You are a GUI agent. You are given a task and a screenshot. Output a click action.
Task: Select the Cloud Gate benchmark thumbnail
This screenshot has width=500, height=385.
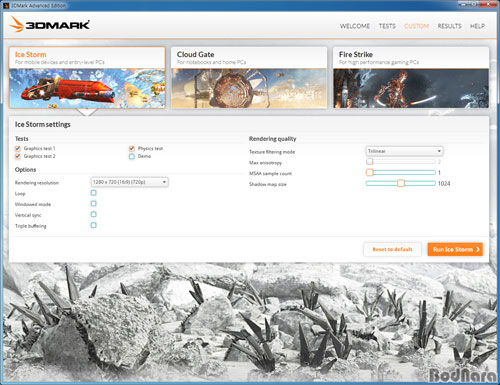(x=249, y=88)
